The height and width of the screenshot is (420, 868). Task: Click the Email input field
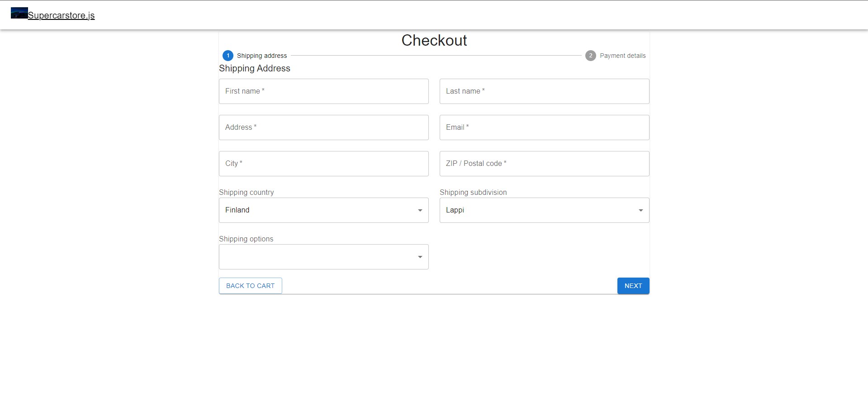point(544,127)
